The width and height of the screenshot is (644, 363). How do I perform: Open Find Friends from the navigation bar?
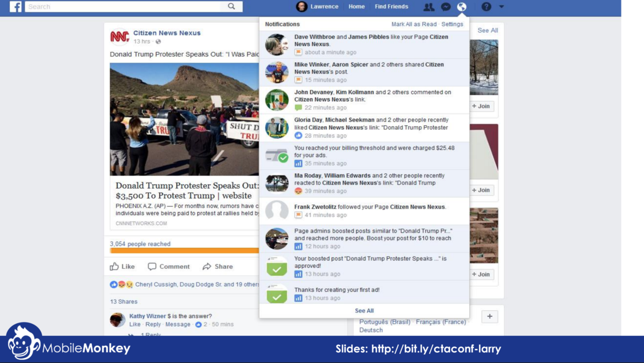coord(391,6)
